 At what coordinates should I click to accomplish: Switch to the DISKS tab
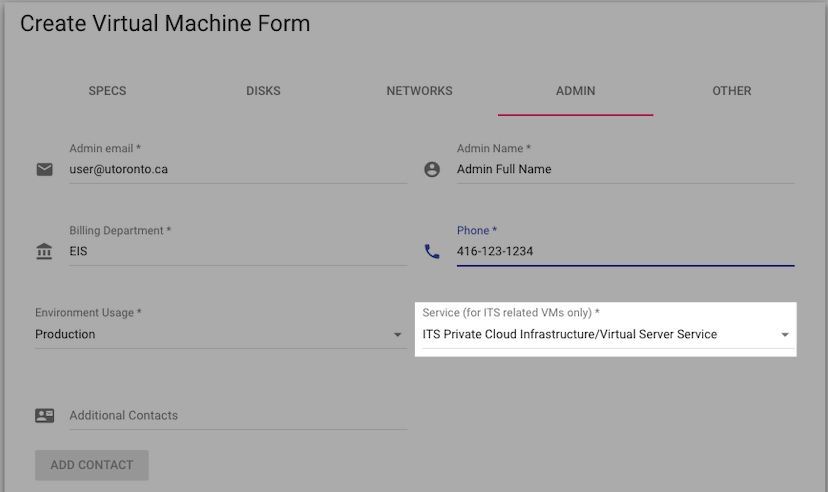[264, 91]
